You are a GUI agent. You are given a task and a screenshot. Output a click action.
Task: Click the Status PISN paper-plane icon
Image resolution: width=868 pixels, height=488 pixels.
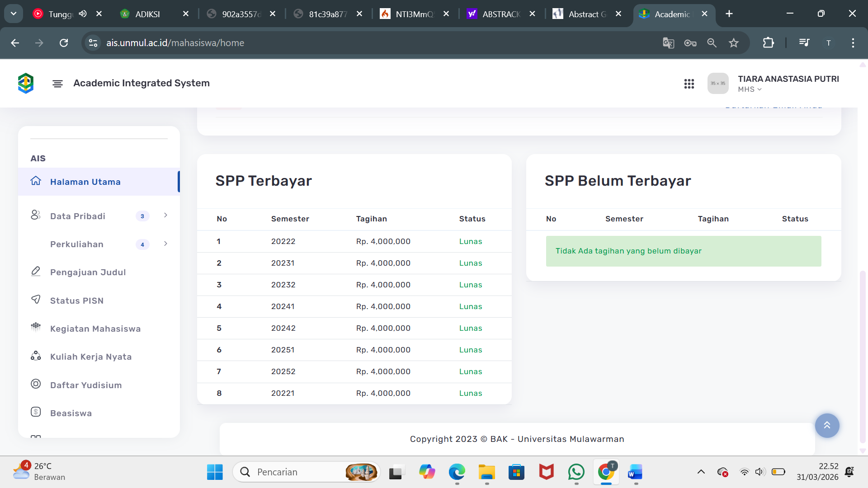coord(36,300)
